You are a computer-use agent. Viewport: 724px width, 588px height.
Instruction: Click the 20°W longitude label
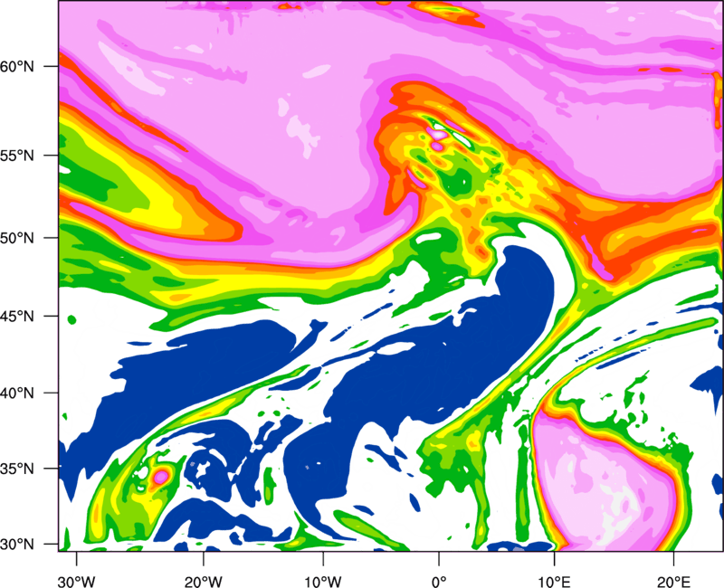coord(204,582)
